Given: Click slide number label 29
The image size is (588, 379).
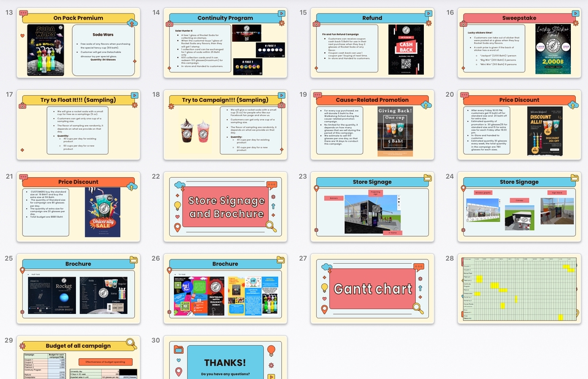Looking at the screenshot, I should [x=9, y=340].
